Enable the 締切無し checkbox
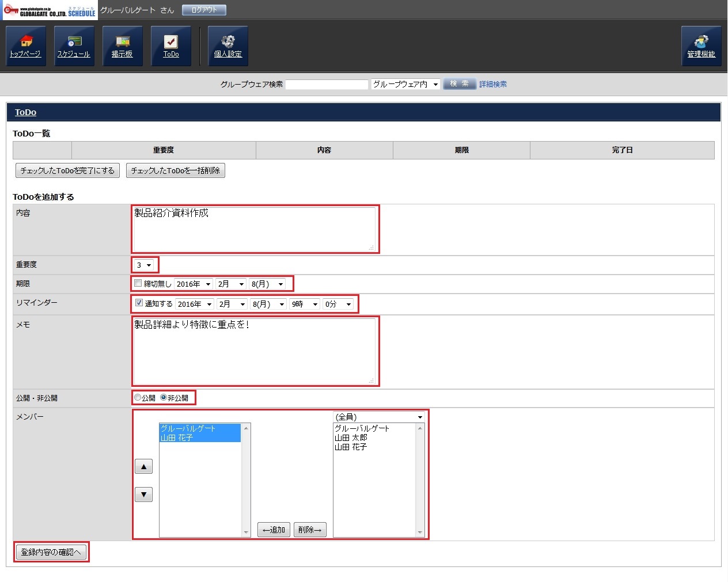The image size is (728, 582). [138, 283]
